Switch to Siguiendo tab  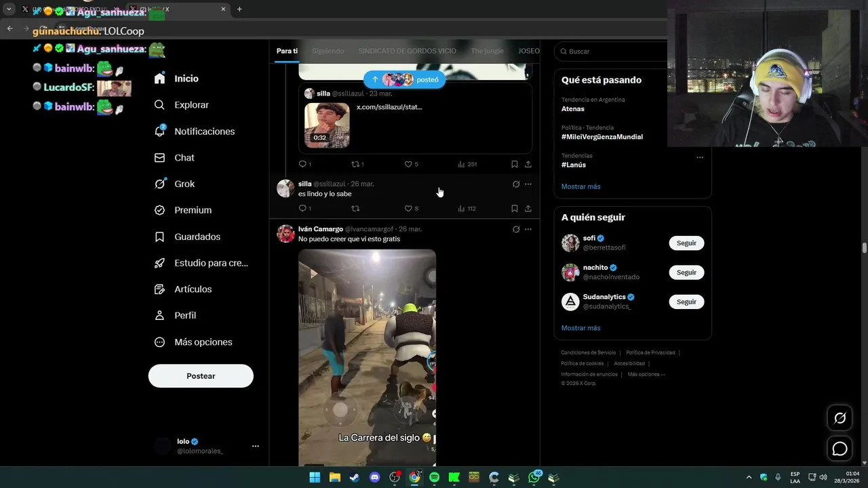[x=328, y=51]
